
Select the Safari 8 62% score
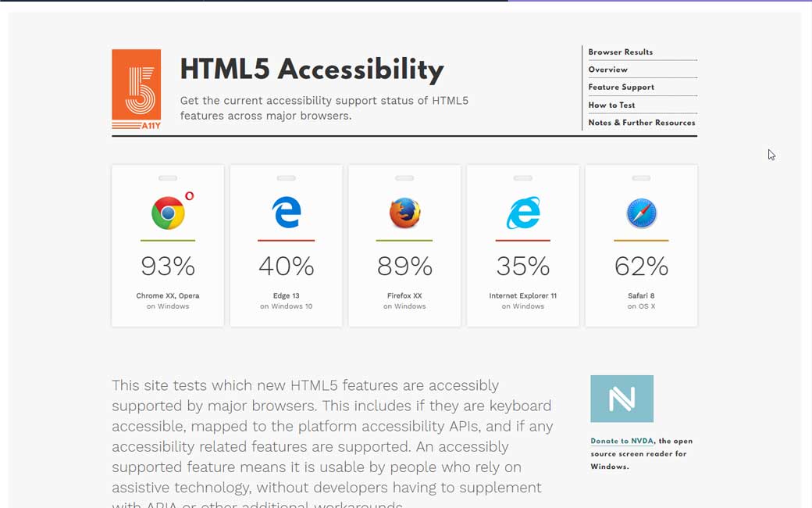(641, 267)
